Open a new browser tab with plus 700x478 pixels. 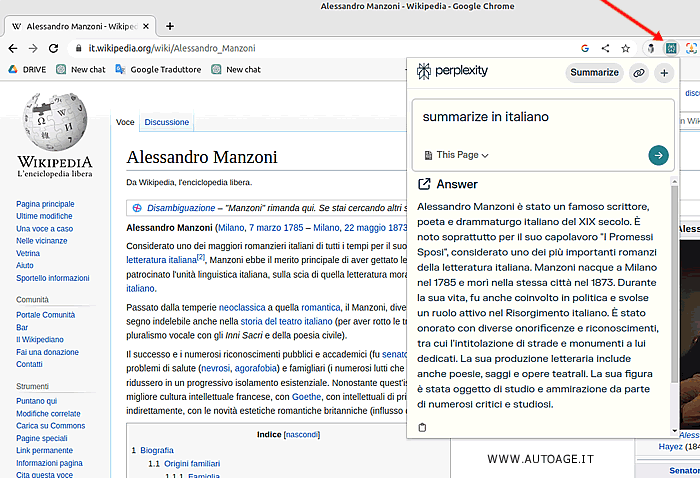tap(170, 26)
